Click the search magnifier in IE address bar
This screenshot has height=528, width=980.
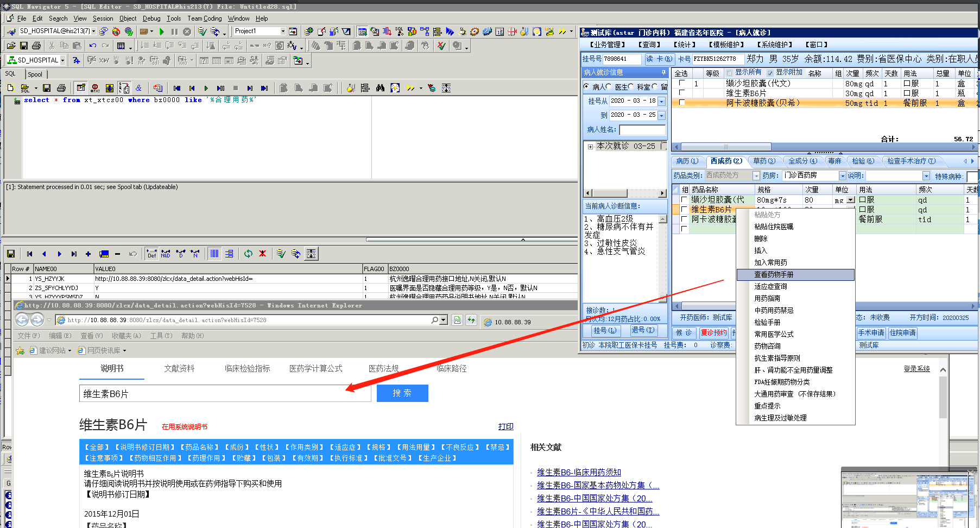[x=435, y=320]
